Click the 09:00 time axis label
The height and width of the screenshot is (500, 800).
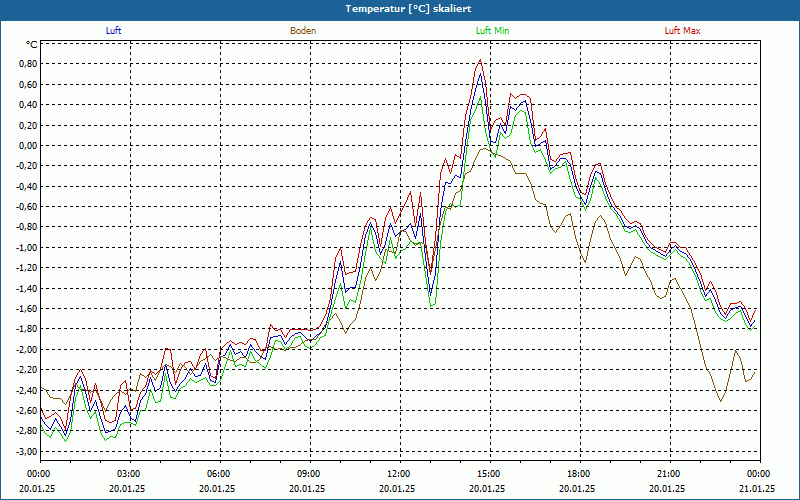[310, 474]
